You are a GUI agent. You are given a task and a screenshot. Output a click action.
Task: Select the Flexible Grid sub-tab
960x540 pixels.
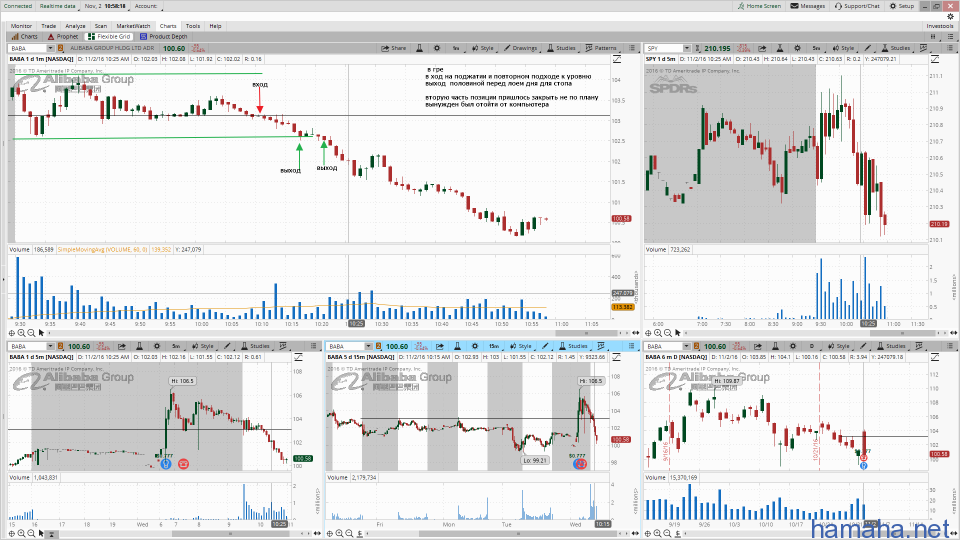[111, 37]
